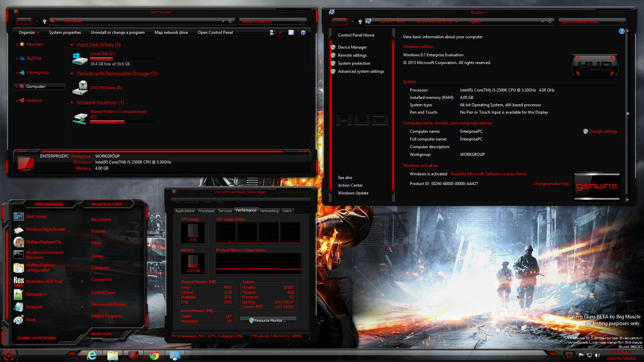Select Performance tab in Task Manager
The height and width of the screenshot is (362, 644).
(x=246, y=210)
